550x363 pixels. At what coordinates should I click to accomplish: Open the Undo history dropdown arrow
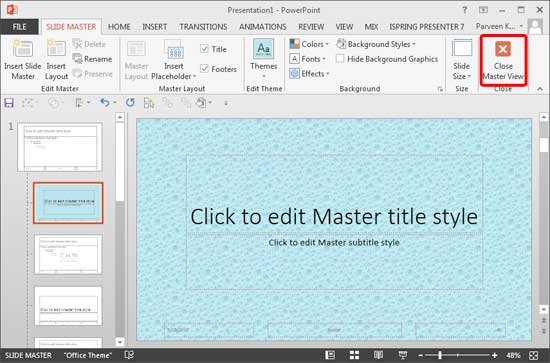coord(115,103)
